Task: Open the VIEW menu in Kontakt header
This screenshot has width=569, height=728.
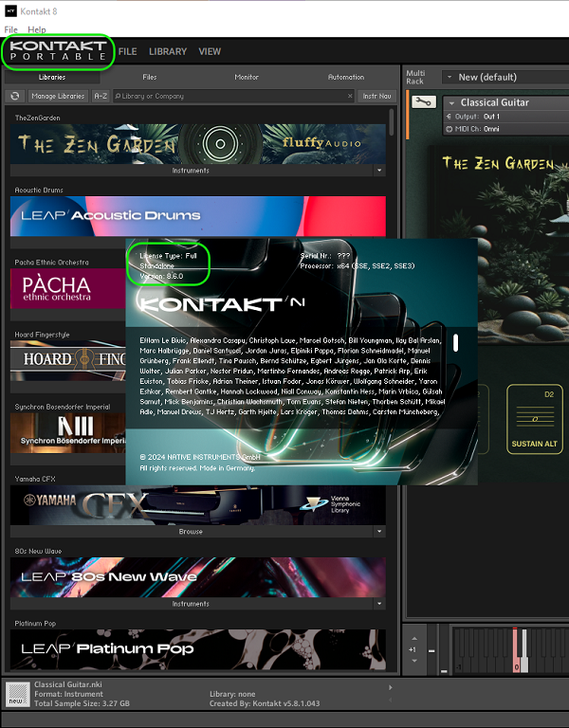Action: click(x=210, y=51)
